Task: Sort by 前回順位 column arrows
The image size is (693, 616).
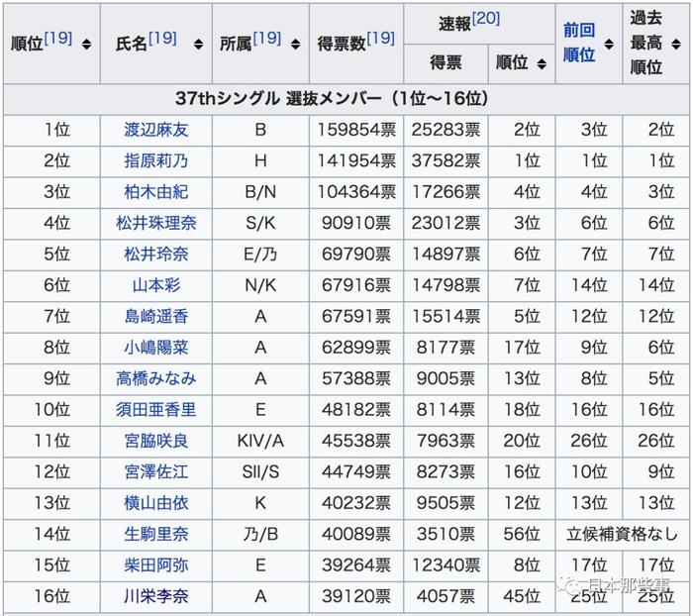Action: [x=609, y=44]
